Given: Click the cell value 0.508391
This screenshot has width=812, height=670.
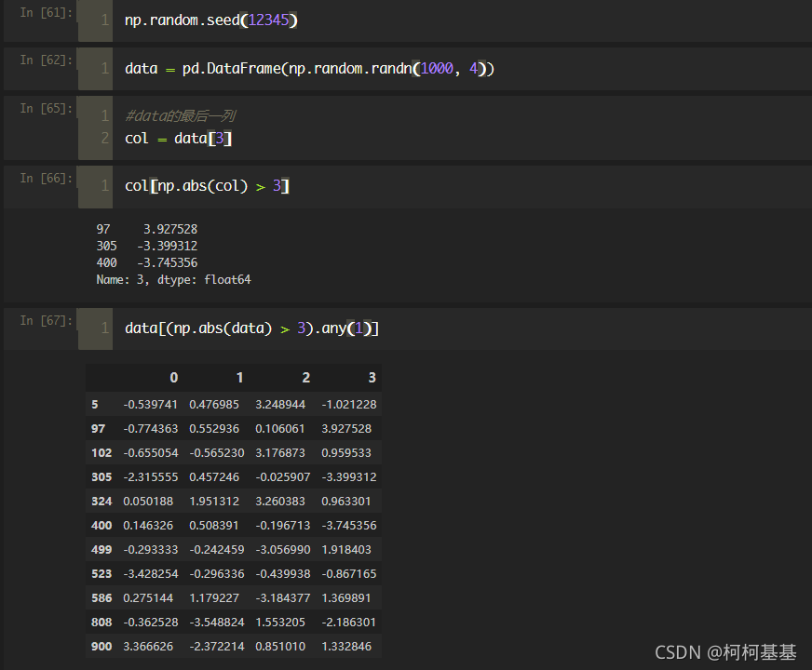Looking at the screenshot, I should pyautogui.click(x=214, y=526).
